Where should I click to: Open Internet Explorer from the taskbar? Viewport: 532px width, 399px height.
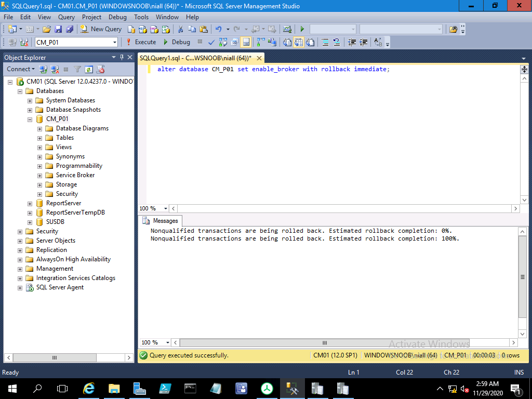point(88,389)
